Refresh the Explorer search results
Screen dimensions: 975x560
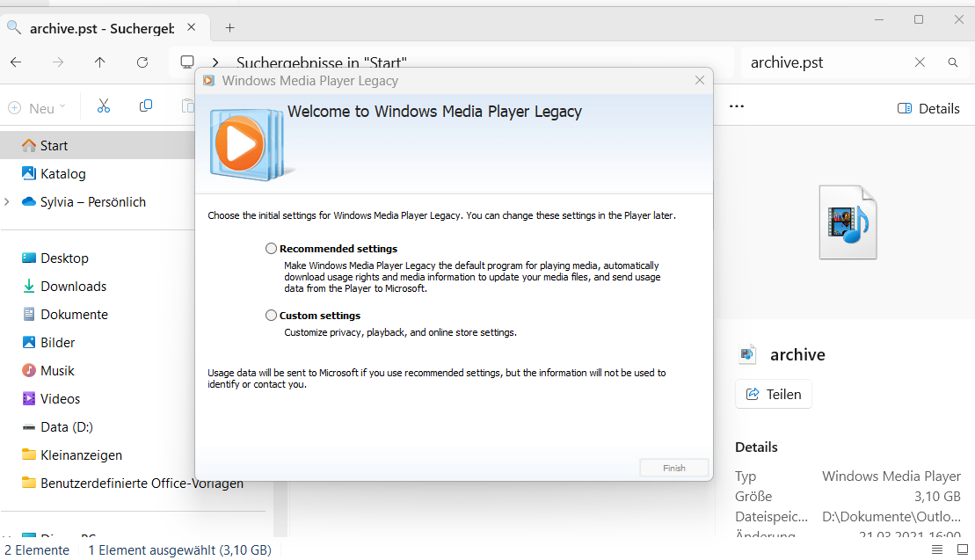(142, 62)
